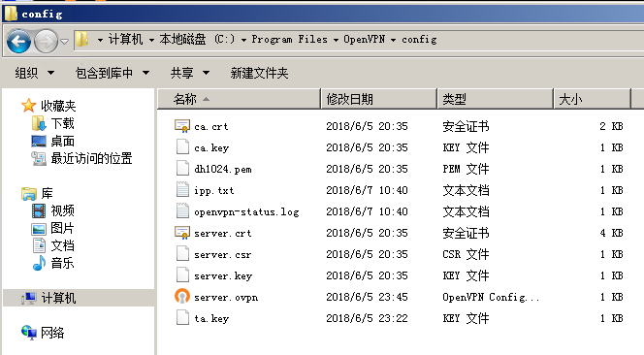The height and width of the screenshot is (355, 644).
Task: Click the server.csr file icon
Action: click(182, 254)
